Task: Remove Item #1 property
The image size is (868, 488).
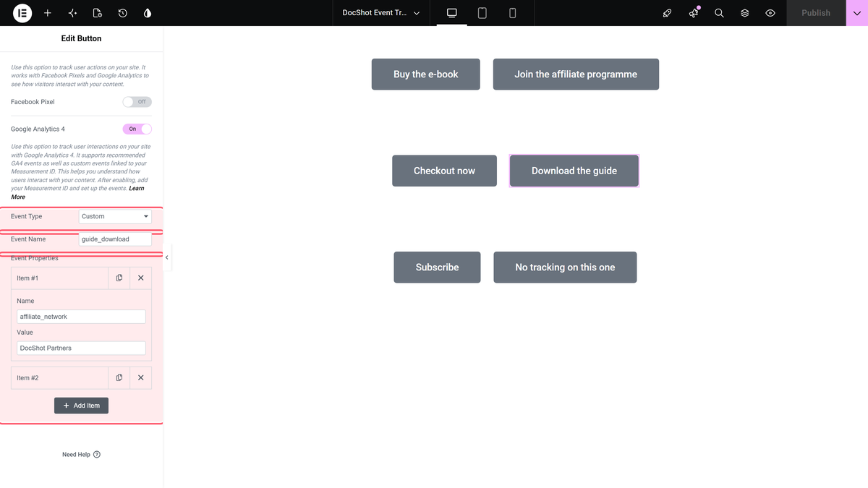Action: point(141,278)
